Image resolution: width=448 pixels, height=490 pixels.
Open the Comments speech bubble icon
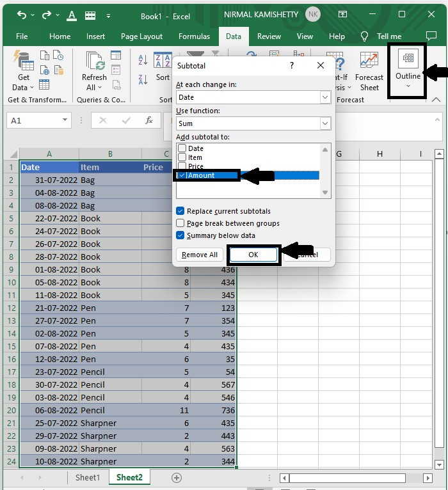431,36
